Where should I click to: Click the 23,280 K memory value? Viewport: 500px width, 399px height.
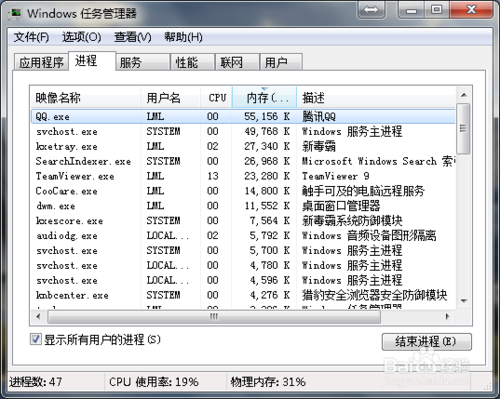[267, 176]
